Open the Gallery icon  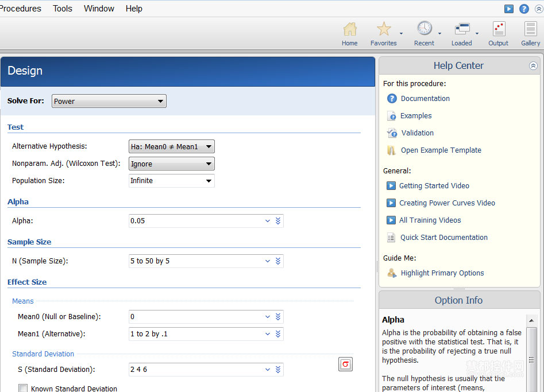[x=530, y=29]
